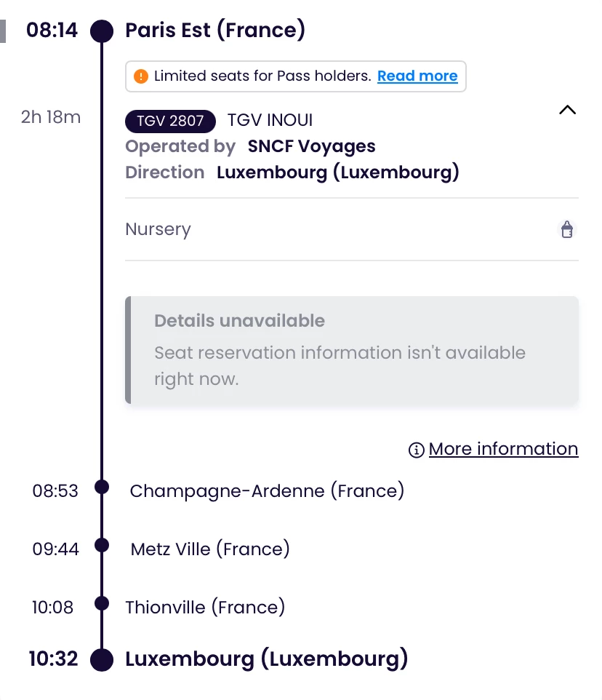Select Champagne-Ardenne (France) stop name
The image size is (602, 700).
(267, 491)
